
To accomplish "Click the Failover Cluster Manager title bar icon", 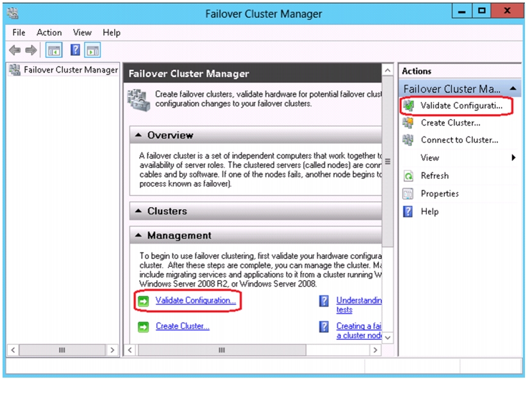I will [13, 13].
